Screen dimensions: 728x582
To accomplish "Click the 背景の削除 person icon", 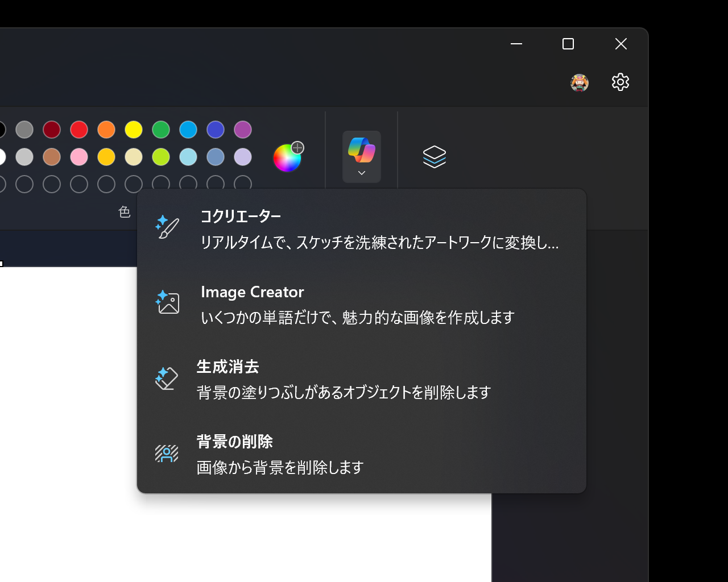I will coord(166,453).
